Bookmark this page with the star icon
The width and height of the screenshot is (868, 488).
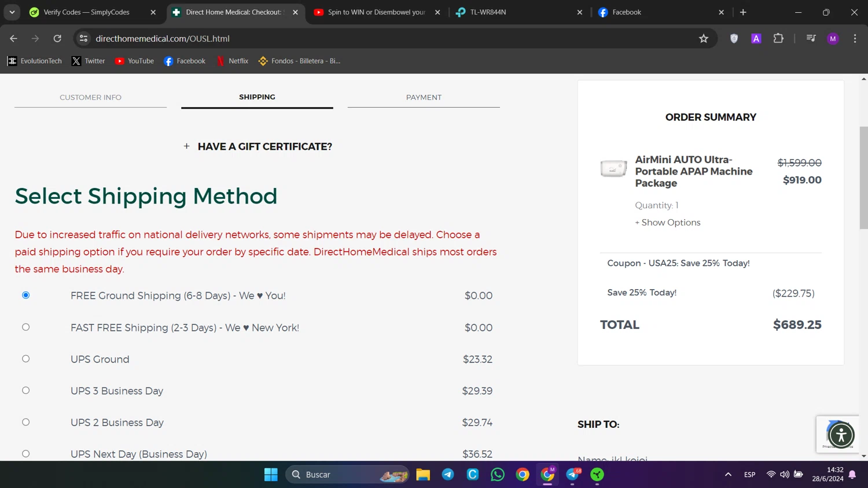pyautogui.click(x=704, y=38)
